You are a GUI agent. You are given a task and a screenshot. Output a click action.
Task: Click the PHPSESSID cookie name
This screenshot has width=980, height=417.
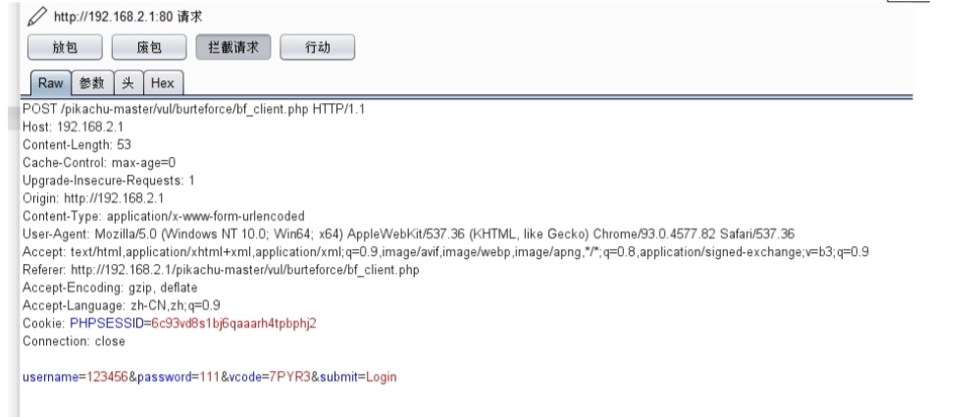tap(107, 323)
